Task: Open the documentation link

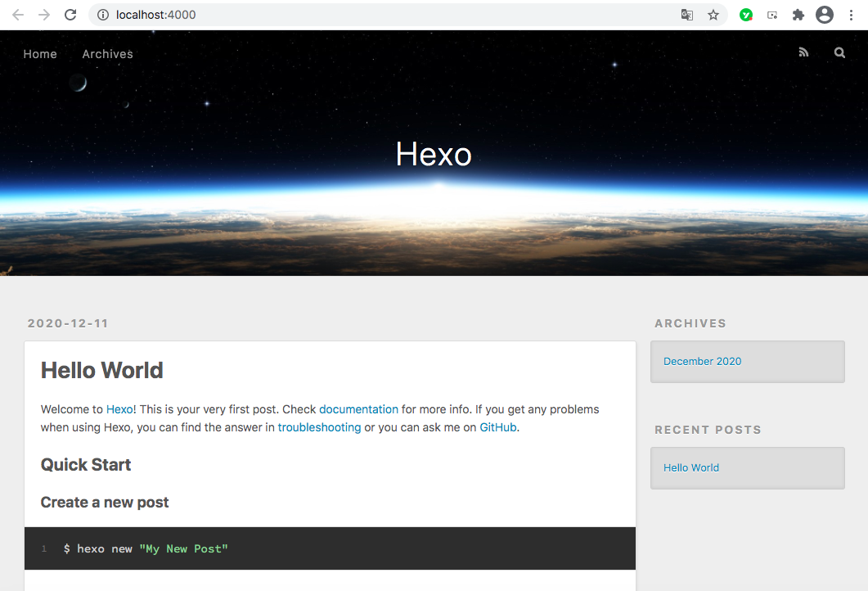Action: click(358, 409)
